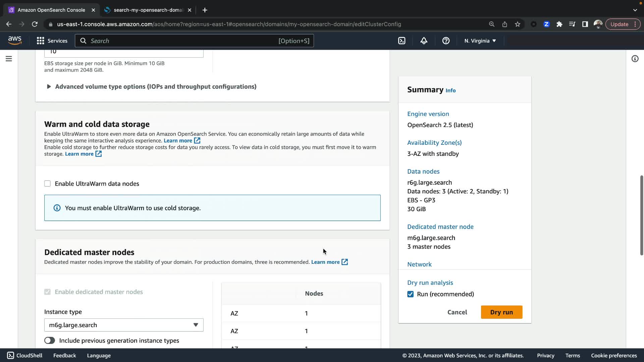Open AWS CloudShell icon in top navigation

[401, 41]
